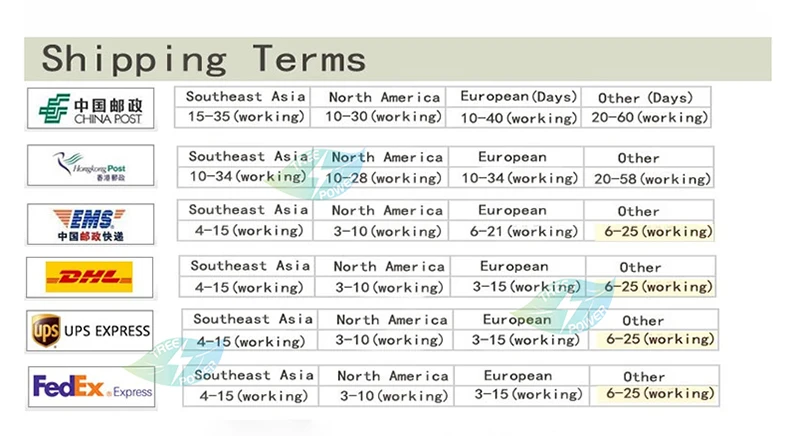Select China Post Other 20-60 cell
Image resolution: width=800 pixels, height=436 pixels.
(646, 117)
